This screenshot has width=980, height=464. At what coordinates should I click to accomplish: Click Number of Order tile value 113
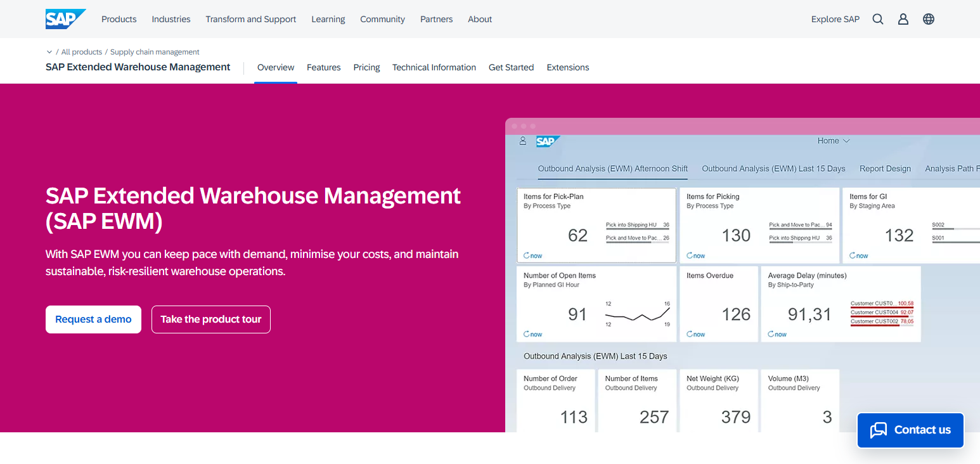(574, 417)
